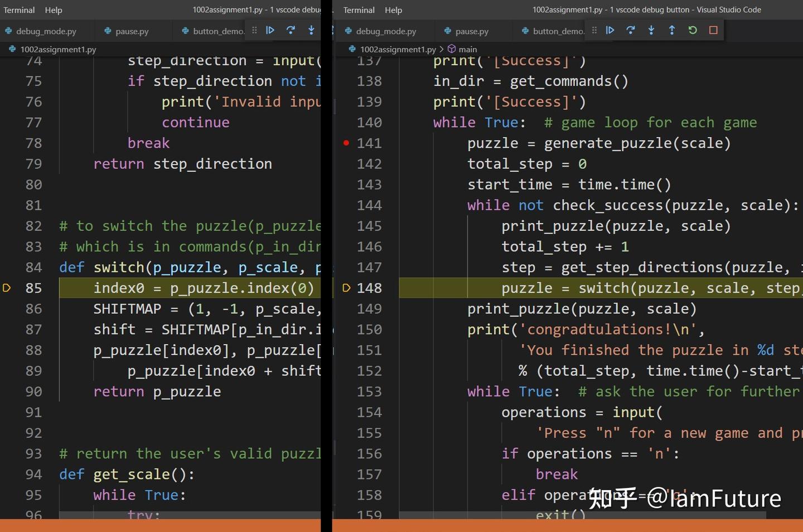Image resolution: width=803 pixels, height=532 pixels.
Task: Click the Continue icon in the left debug toolbar
Action: point(270,31)
